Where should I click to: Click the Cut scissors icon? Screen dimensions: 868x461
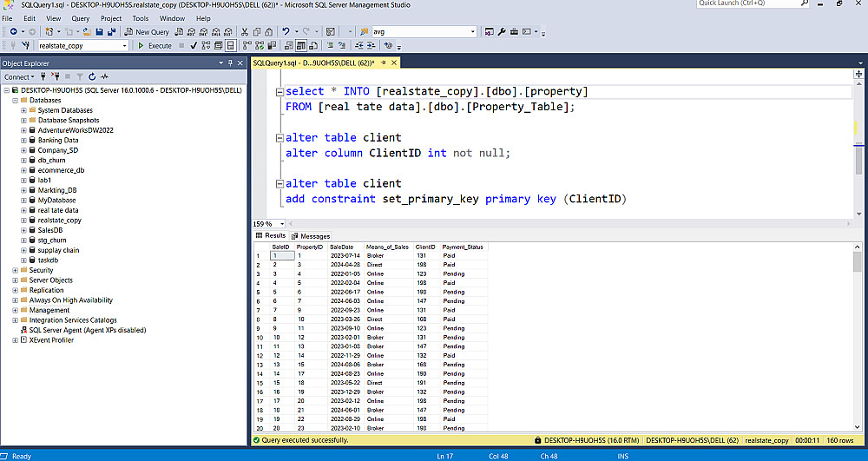point(245,32)
